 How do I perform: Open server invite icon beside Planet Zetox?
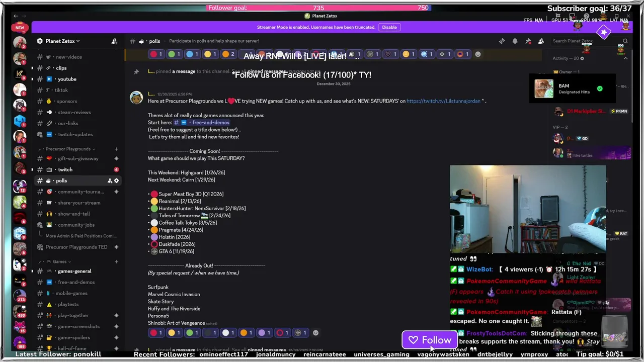pos(114,41)
